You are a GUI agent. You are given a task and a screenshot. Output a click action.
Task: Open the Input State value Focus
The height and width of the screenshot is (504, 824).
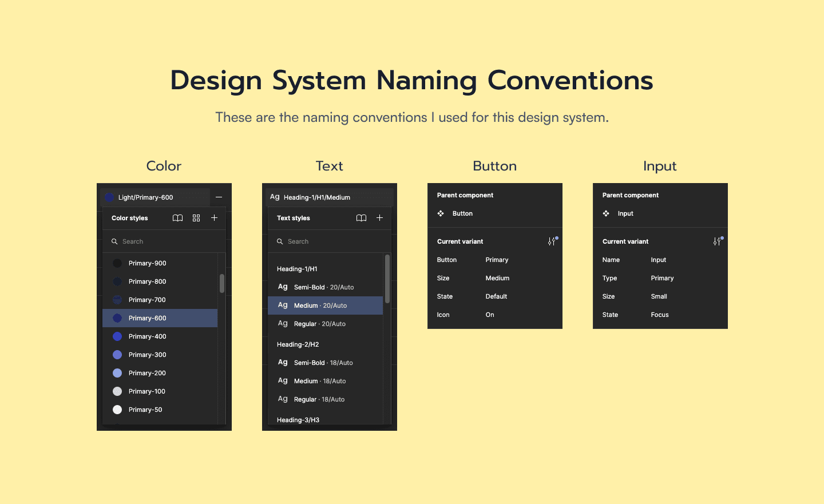point(660,315)
